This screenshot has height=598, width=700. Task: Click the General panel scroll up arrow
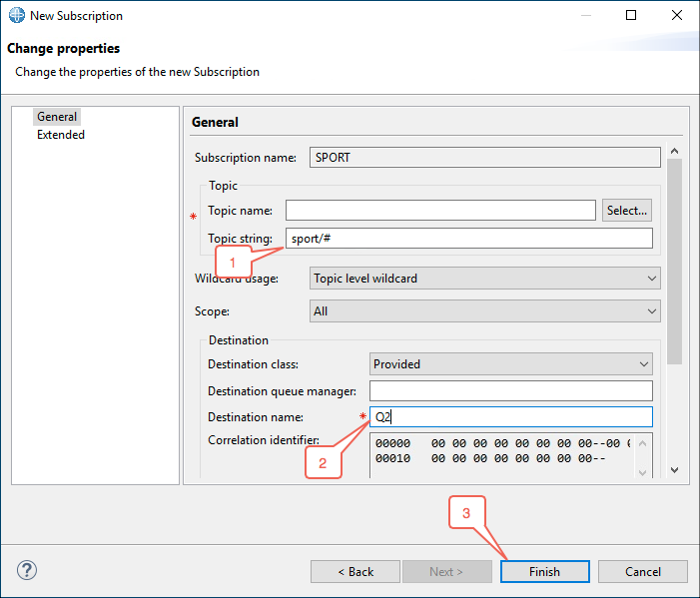tap(675, 151)
